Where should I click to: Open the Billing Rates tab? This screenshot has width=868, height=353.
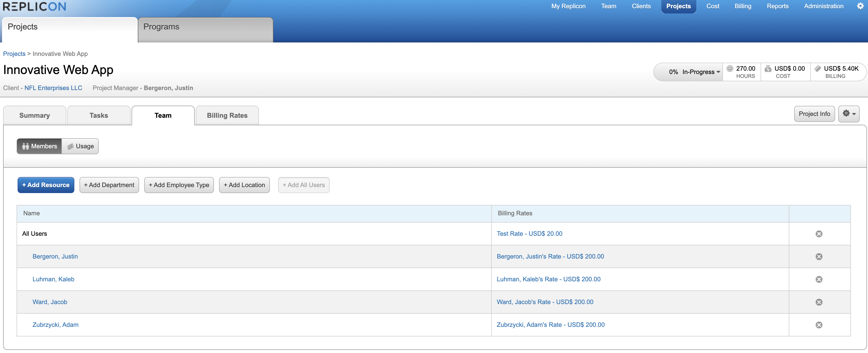[x=227, y=115]
